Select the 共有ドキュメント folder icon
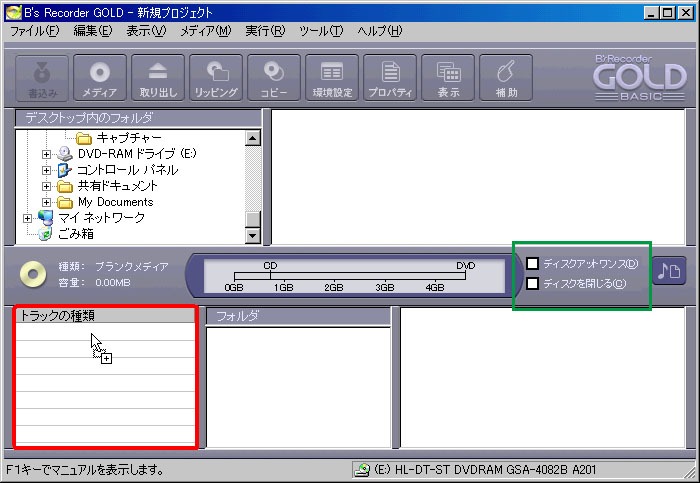Viewport: 700px width, 483px height. pyautogui.click(x=65, y=186)
